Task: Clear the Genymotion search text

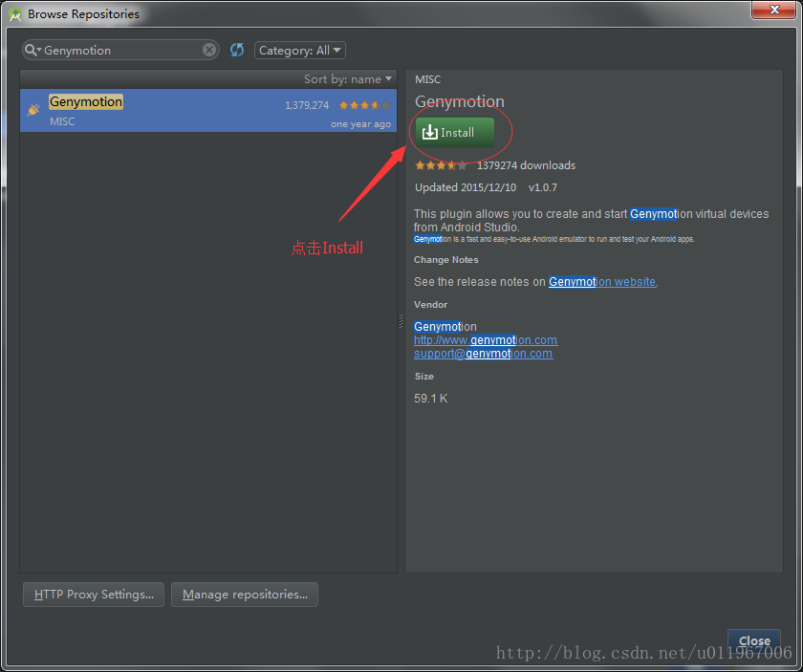Action: tap(209, 50)
